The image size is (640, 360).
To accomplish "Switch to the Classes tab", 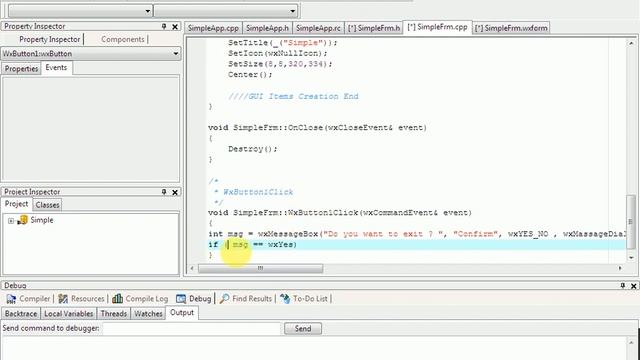I will coord(47,205).
